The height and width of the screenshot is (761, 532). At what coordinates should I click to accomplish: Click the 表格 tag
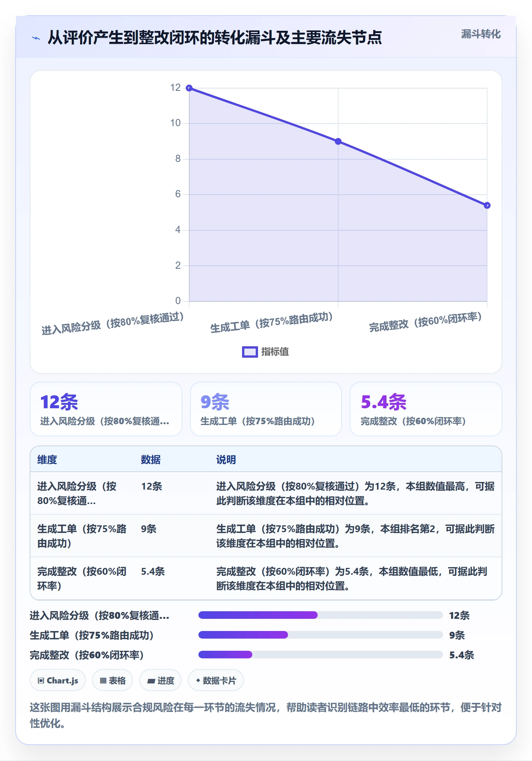coord(112,680)
